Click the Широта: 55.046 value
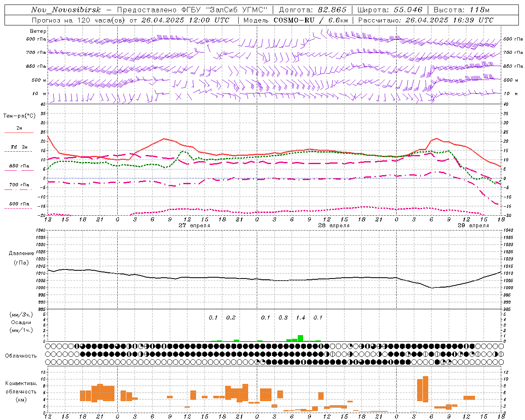 (390, 10)
